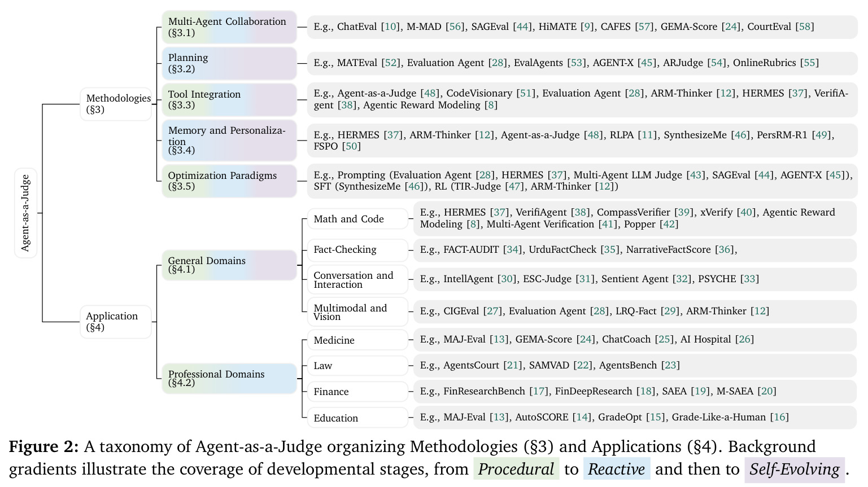Click the Tool Integration (§3.3) box

click(x=229, y=99)
